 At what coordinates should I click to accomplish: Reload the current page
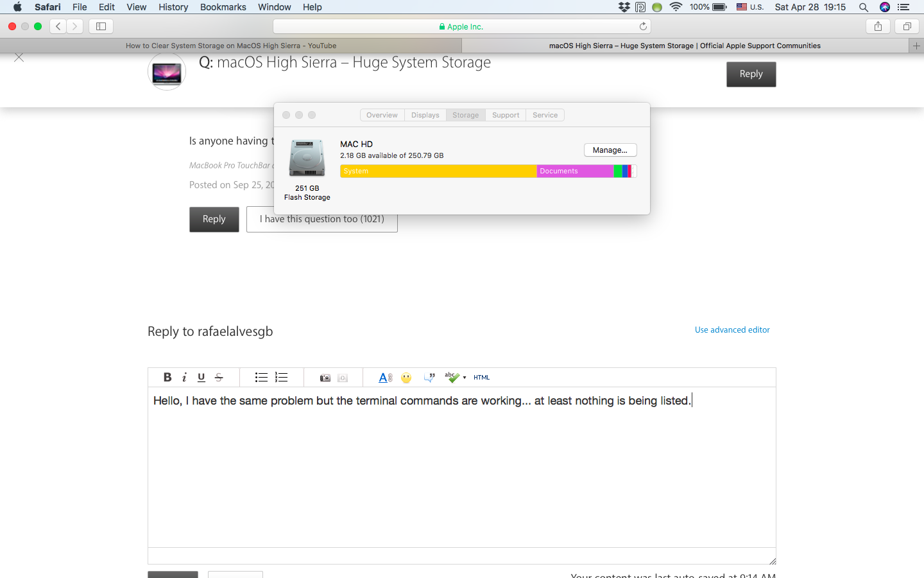[643, 26]
